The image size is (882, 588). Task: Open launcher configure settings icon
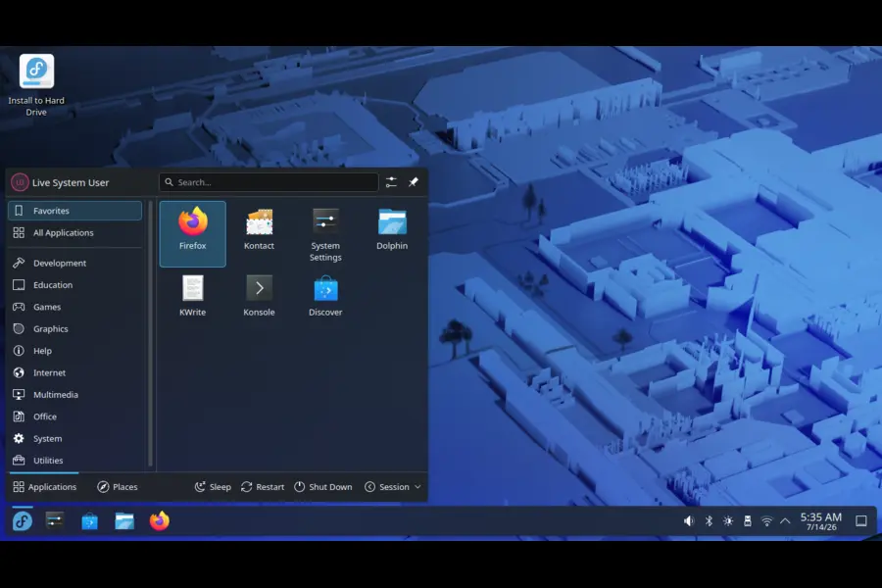click(391, 182)
